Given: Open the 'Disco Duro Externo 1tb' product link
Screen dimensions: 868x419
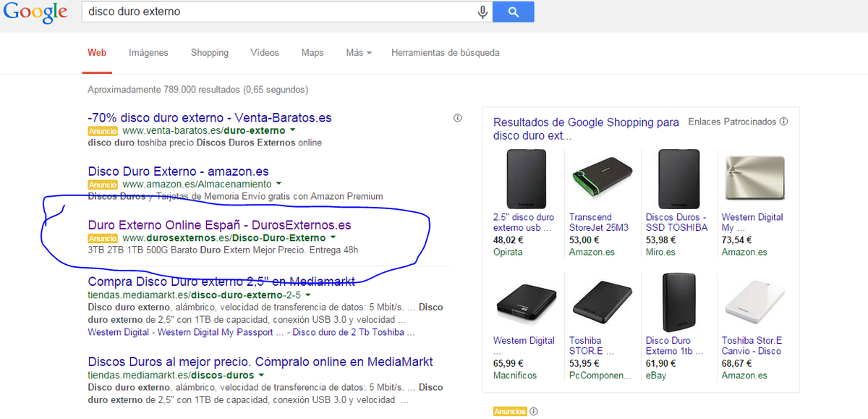Looking at the screenshot, I should (x=673, y=346).
